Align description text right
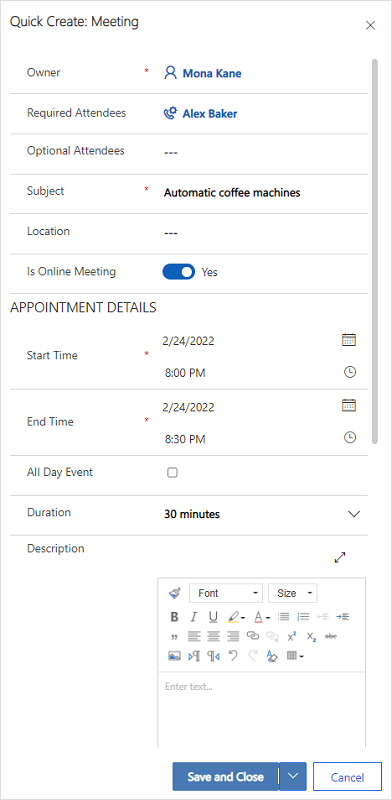This screenshot has height=800, width=392. click(x=233, y=636)
